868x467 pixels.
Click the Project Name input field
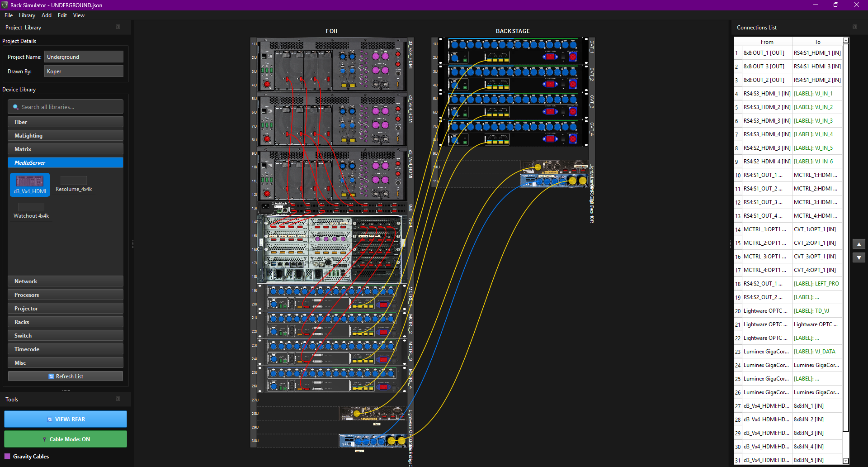tap(84, 57)
